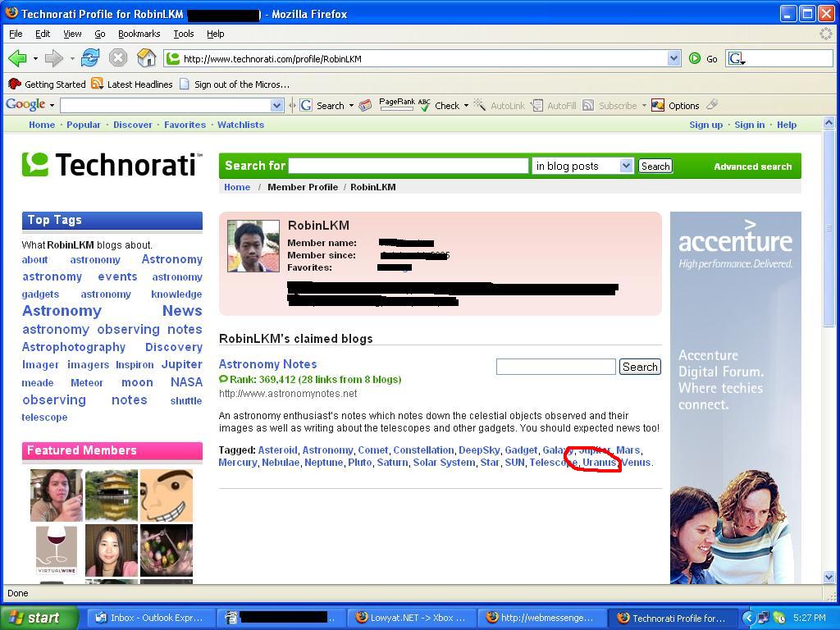Open Getting Started bookmark
840x630 pixels.
point(47,84)
